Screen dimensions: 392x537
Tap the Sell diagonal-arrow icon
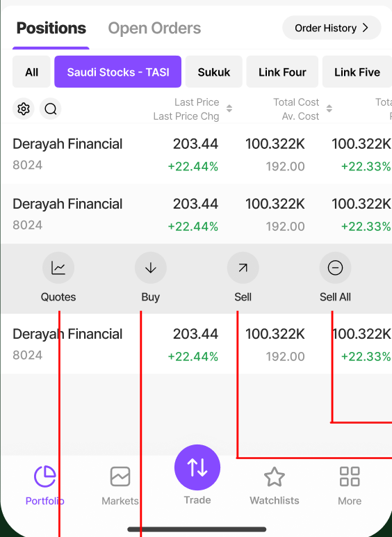pos(243,268)
